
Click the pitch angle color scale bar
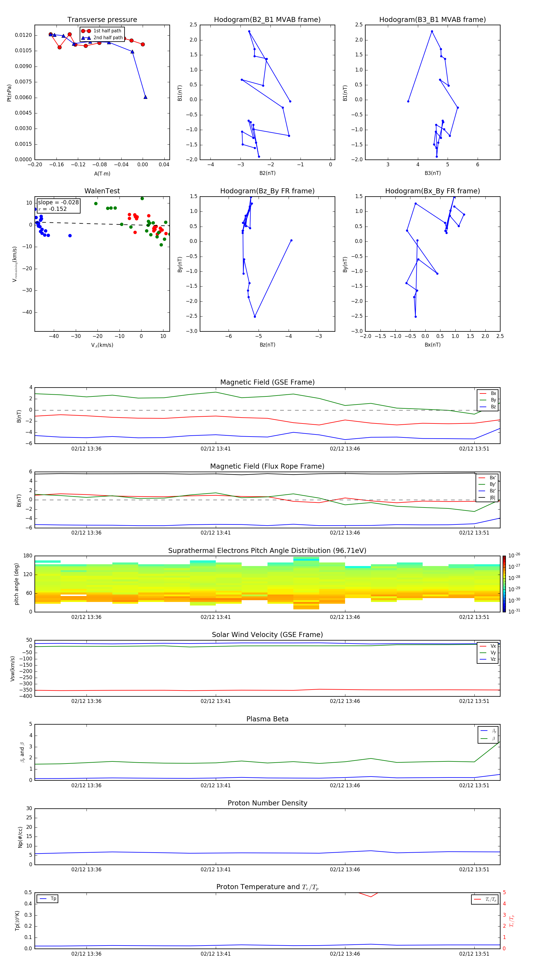[504, 584]
